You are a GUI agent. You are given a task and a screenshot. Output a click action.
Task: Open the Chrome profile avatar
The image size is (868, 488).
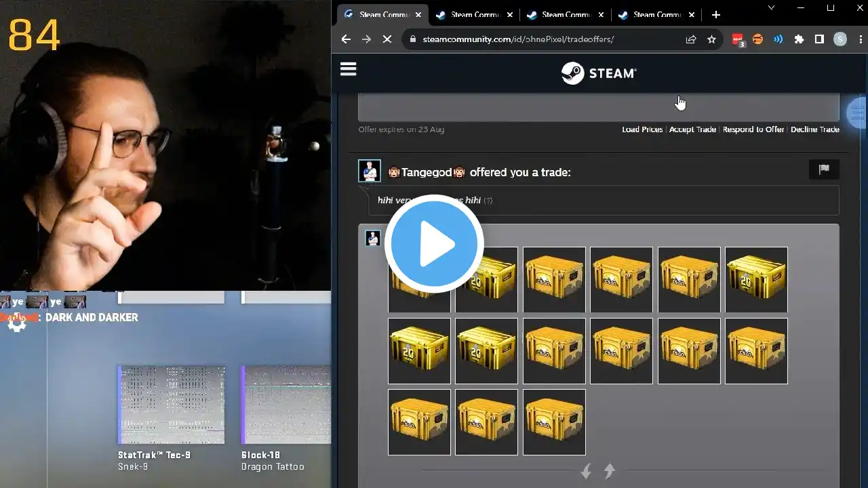[840, 39]
